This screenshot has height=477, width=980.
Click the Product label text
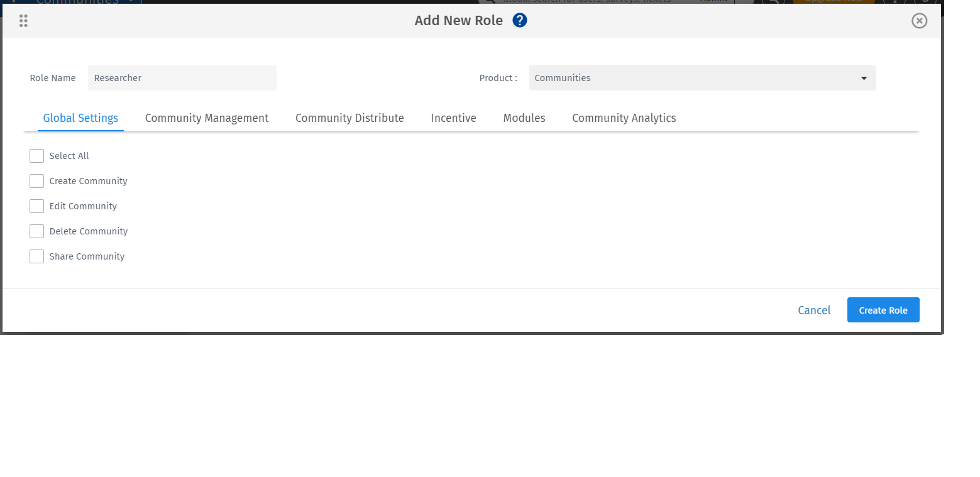pyautogui.click(x=498, y=78)
